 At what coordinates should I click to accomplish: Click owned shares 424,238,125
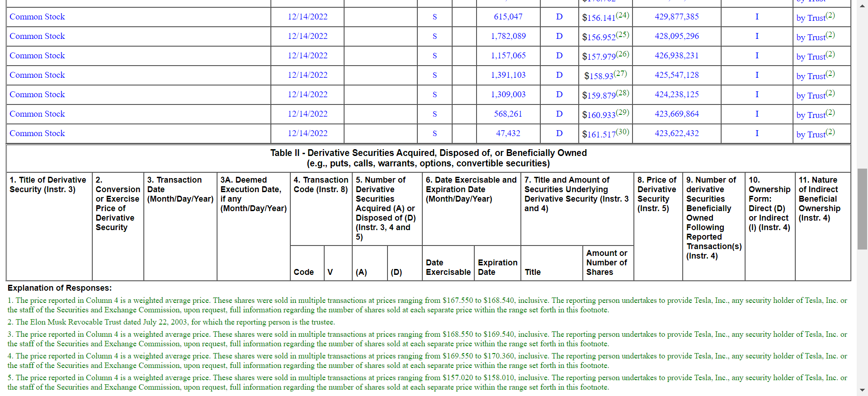tap(677, 94)
